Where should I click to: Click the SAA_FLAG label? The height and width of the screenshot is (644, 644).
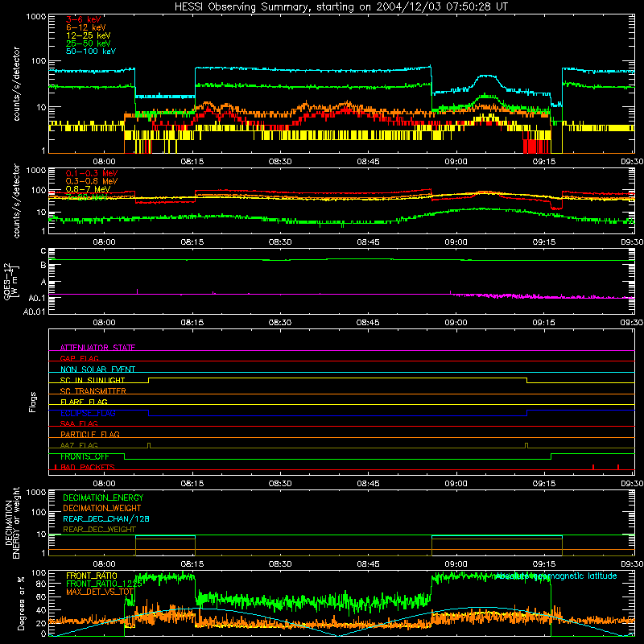coord(79,423)
